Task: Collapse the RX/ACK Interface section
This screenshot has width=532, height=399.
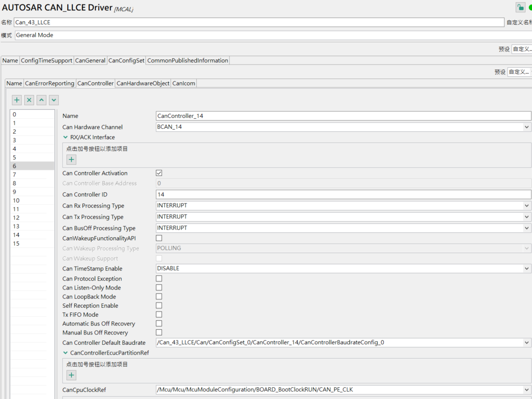Action: pos(65,137)
